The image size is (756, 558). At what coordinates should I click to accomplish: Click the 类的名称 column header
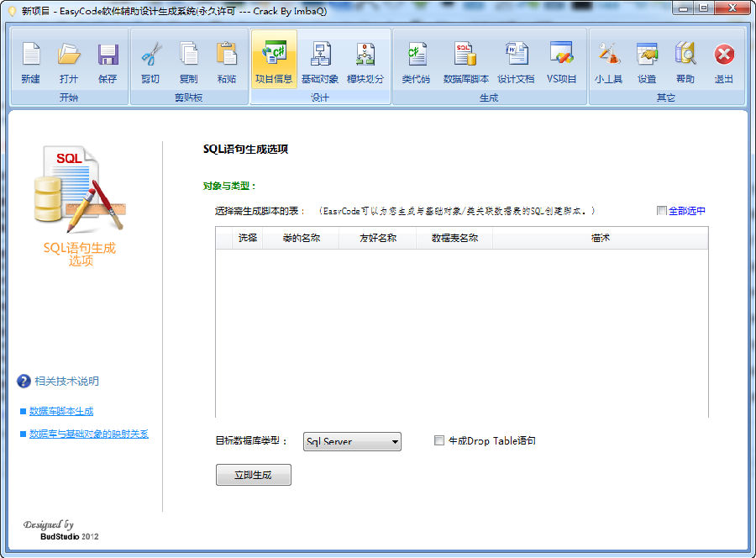301,238
